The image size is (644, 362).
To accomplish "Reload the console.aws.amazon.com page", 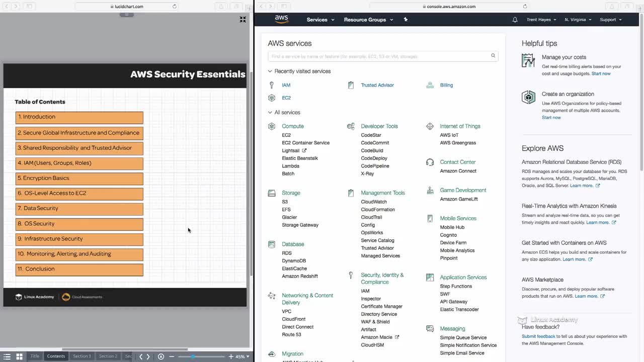I will click(x=525, y=7).
